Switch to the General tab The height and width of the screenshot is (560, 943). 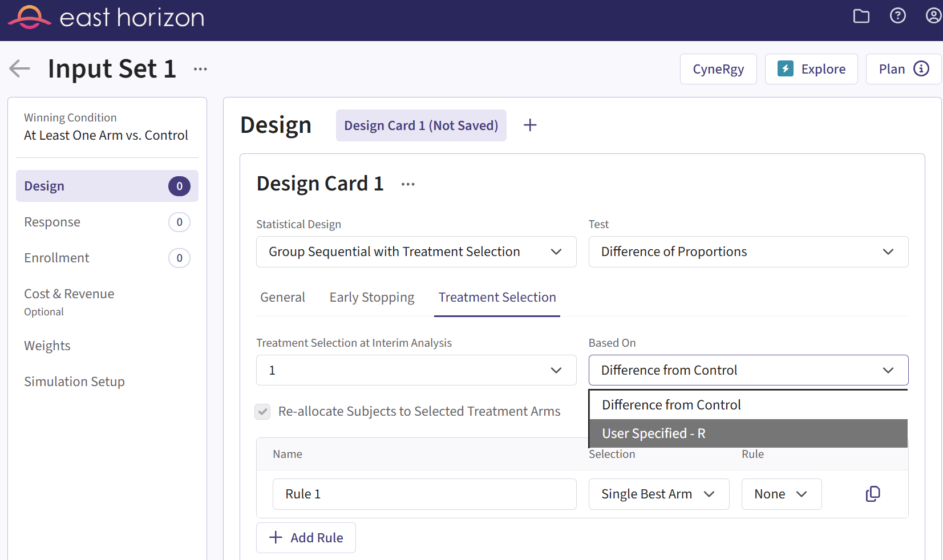pos(282,298)
